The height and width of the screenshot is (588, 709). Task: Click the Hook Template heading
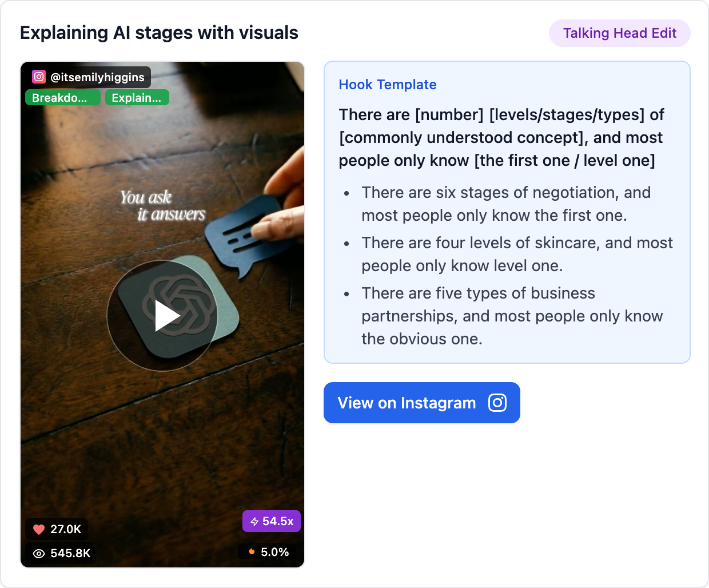click(x=387, y=85)
